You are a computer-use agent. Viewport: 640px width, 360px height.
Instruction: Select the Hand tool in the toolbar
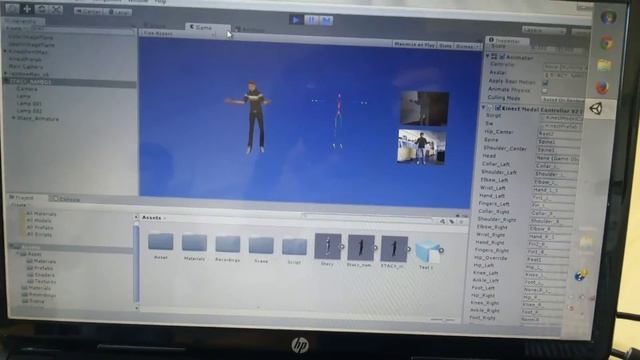12,9
